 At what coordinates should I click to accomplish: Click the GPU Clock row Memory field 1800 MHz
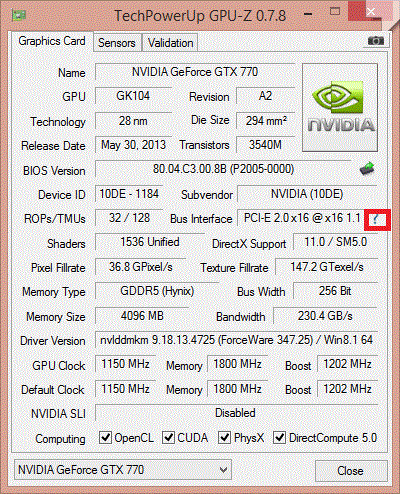point(237,364)
